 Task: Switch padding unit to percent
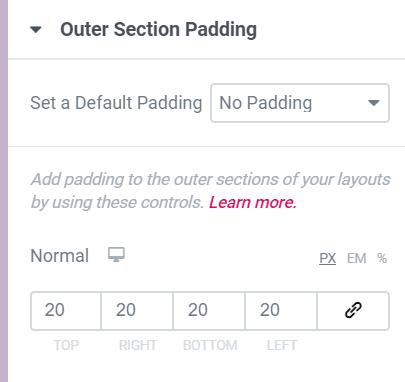coord(382,258)
